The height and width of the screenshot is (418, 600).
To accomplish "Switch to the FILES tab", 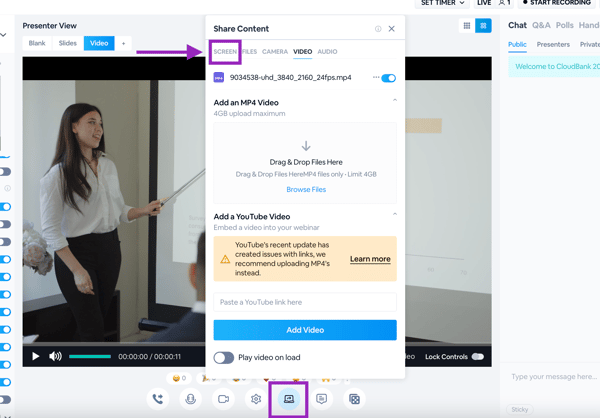I will pos(249,52).
